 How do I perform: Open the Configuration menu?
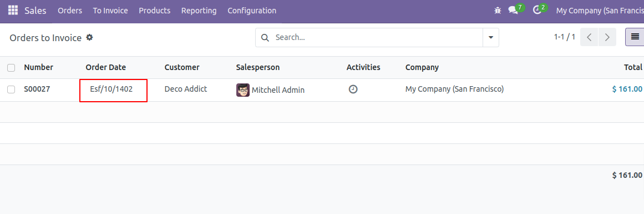click(x=252, y=11)
